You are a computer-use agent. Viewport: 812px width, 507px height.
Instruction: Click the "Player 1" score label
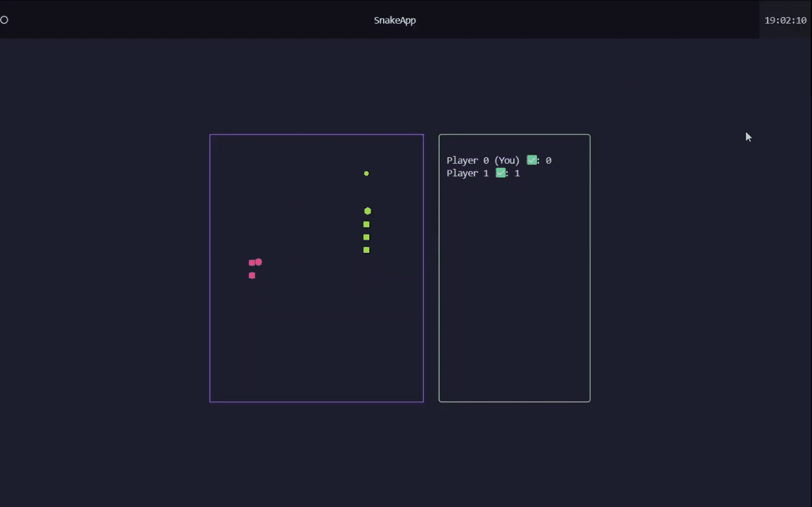[x=468, y=173]
